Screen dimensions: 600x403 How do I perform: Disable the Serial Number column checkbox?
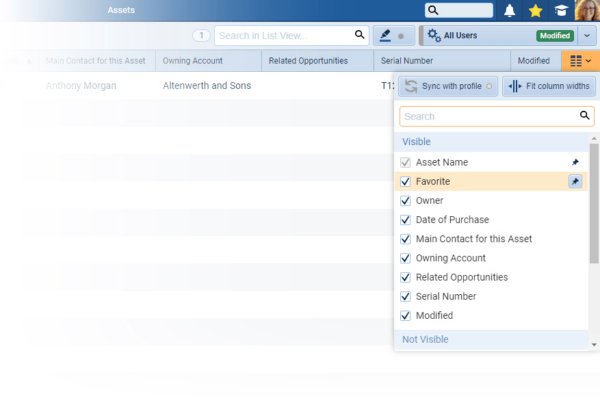(405, 296)
